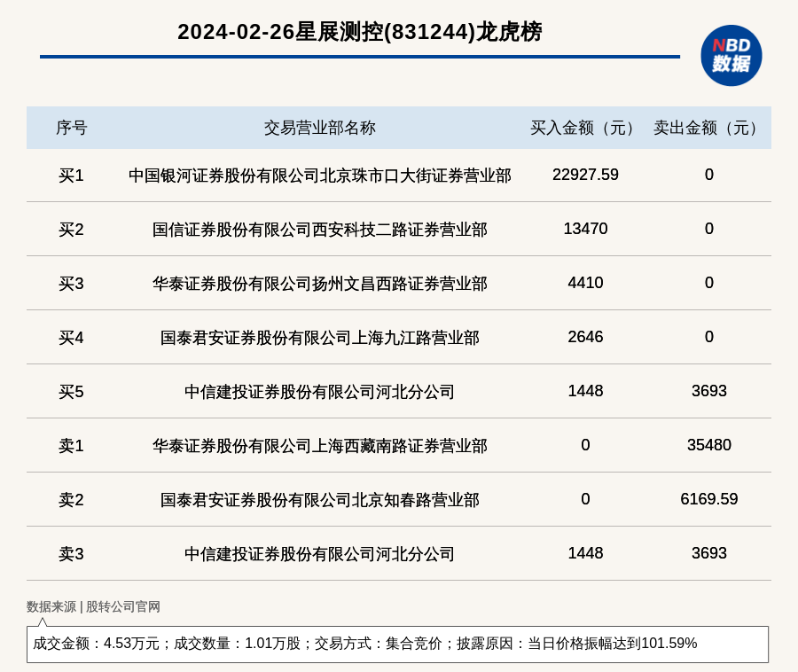Click the sell amount 0 in 买3 row

(709, 282)
